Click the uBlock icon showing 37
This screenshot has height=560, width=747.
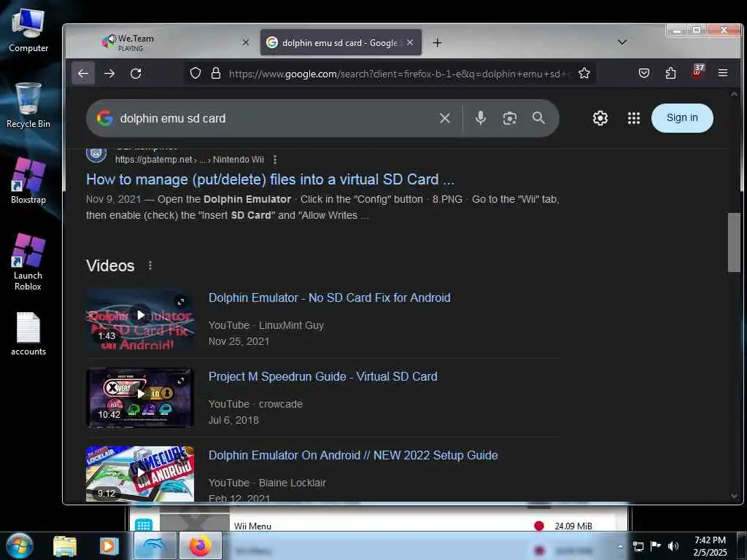coord(697,72)
